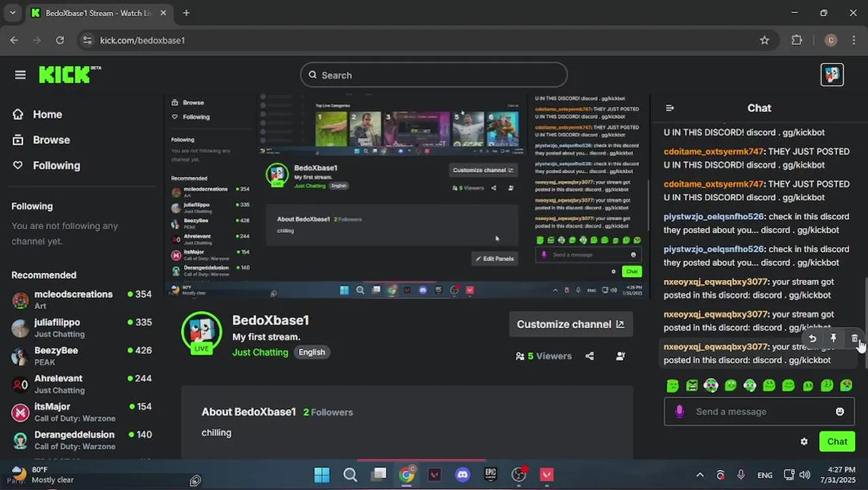Image resolution: width=868 pixels, height=490 pixels.
Task: Open the emoji picker in message box
Action: [839, 412]
